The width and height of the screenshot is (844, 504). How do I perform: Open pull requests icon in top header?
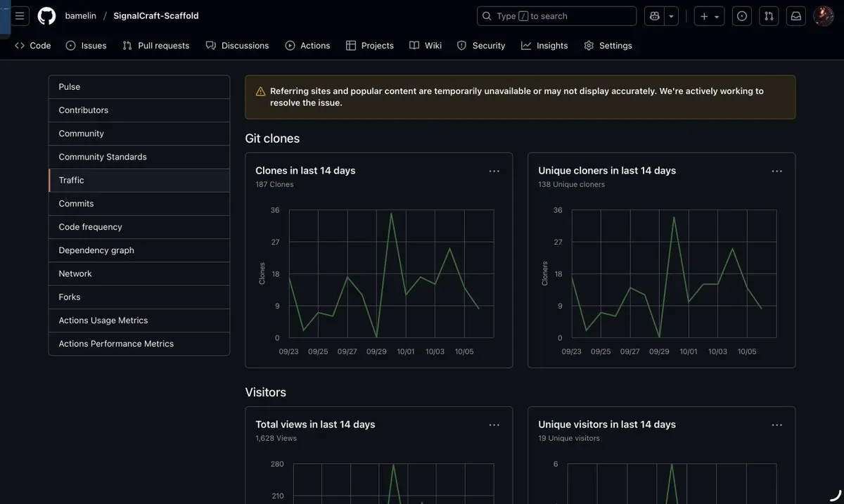[x=769, y=16]
